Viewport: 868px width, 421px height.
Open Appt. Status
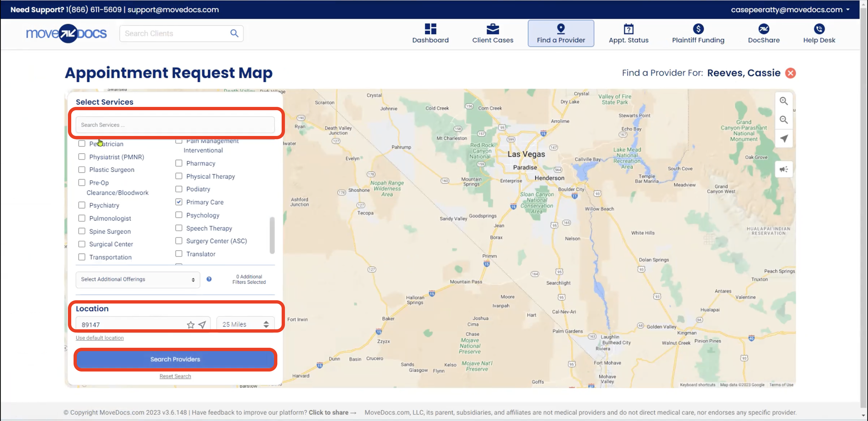coord(628,33)
